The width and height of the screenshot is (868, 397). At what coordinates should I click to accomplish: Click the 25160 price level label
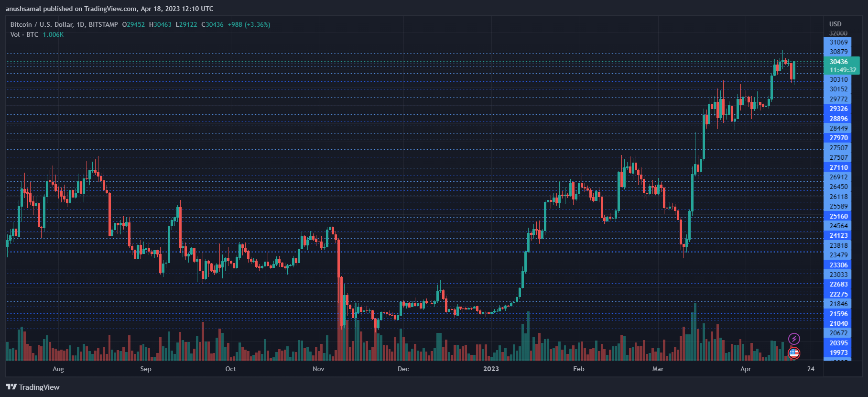point(838,216)
